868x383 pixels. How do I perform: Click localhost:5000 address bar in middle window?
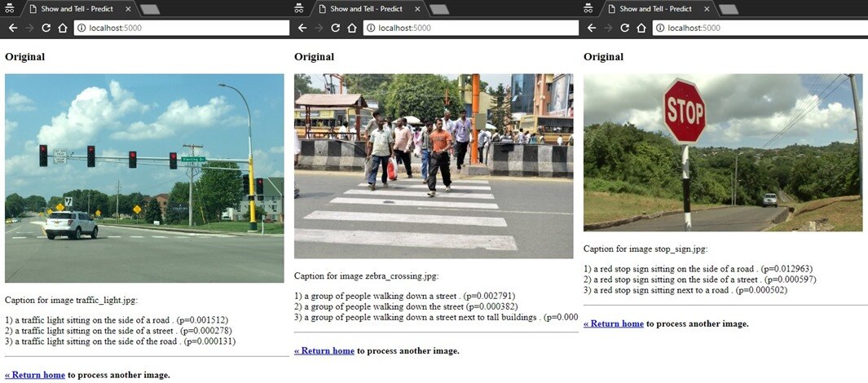(x=471, y=28)
